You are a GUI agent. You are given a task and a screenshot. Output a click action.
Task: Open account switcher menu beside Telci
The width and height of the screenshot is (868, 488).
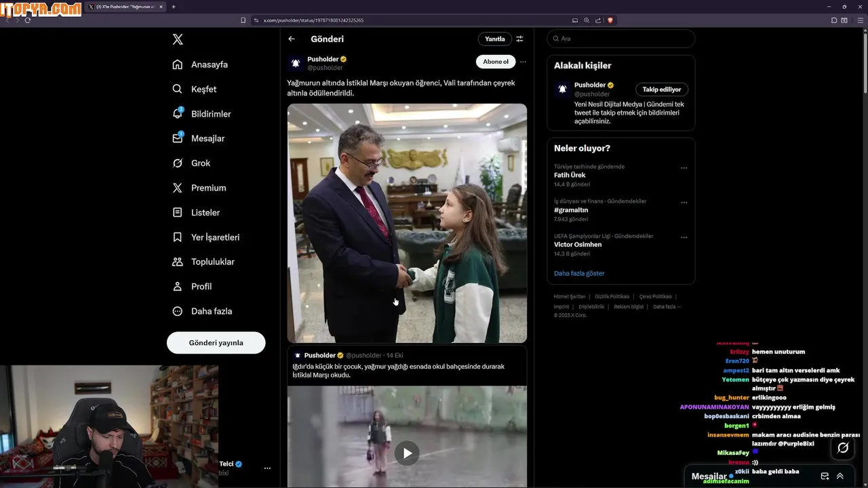click(x=267, y=468)
